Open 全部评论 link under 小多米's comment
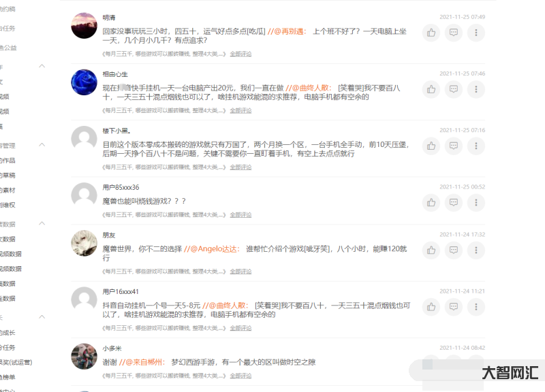The height and width of the screenshot is (392, 545). pyautogui.click(x=240, y=376)
